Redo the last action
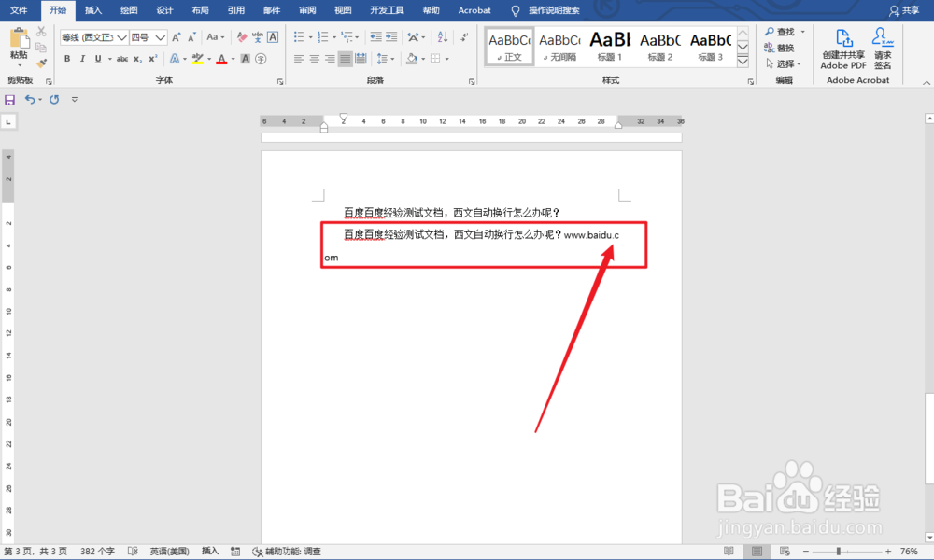This screenshot has height=560, width=934. tap(54, 99)
